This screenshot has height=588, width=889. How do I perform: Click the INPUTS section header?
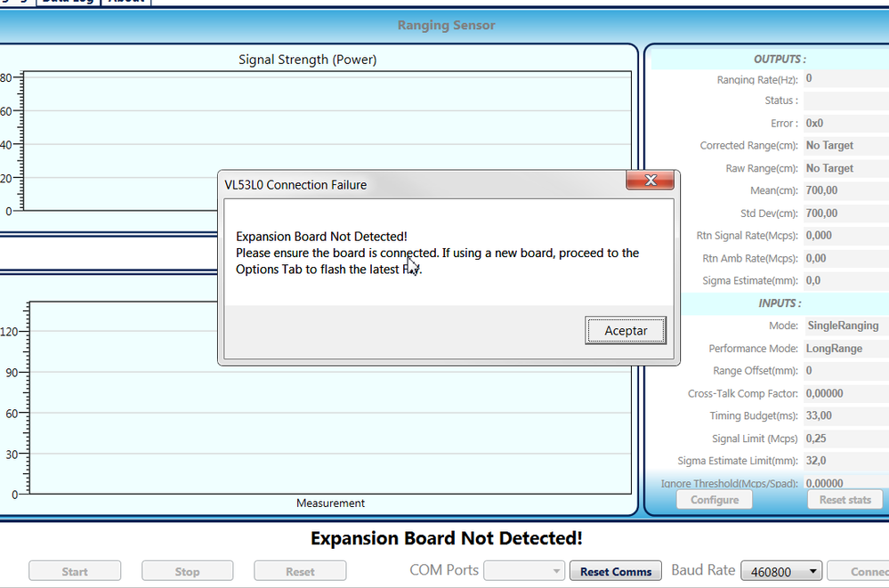click(780, 303)
